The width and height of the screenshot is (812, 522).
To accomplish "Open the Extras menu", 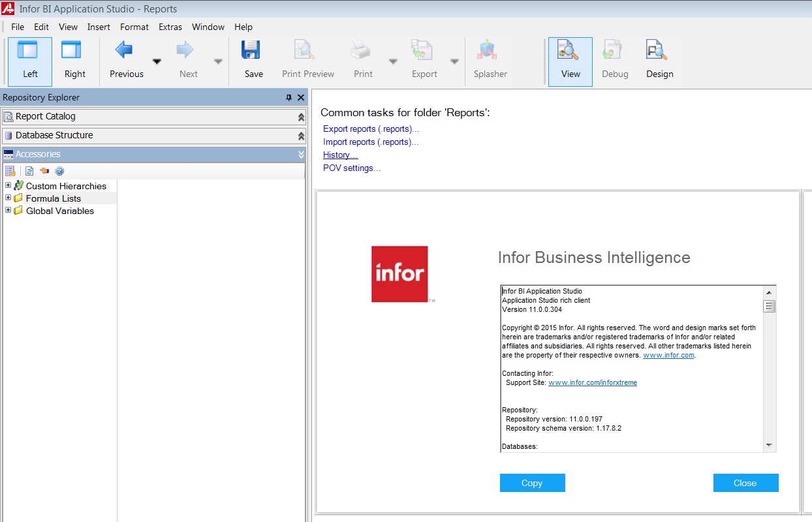I will pos(170,27).
